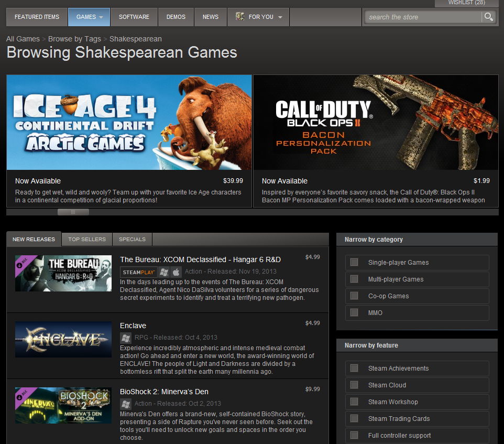Open the Specials tab
This screenshot has width=504, height=444.
coord(132,239)
